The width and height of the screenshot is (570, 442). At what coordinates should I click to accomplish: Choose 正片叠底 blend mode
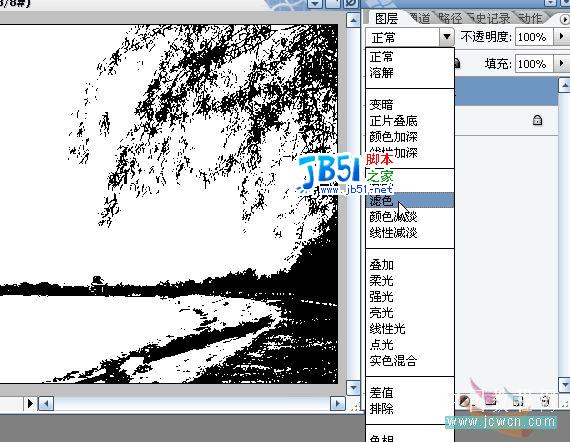(x=410, y=121)
